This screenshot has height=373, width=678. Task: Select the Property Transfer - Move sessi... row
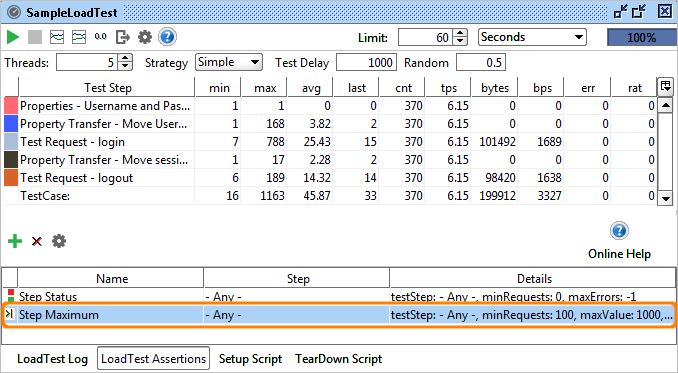(330, 160)
